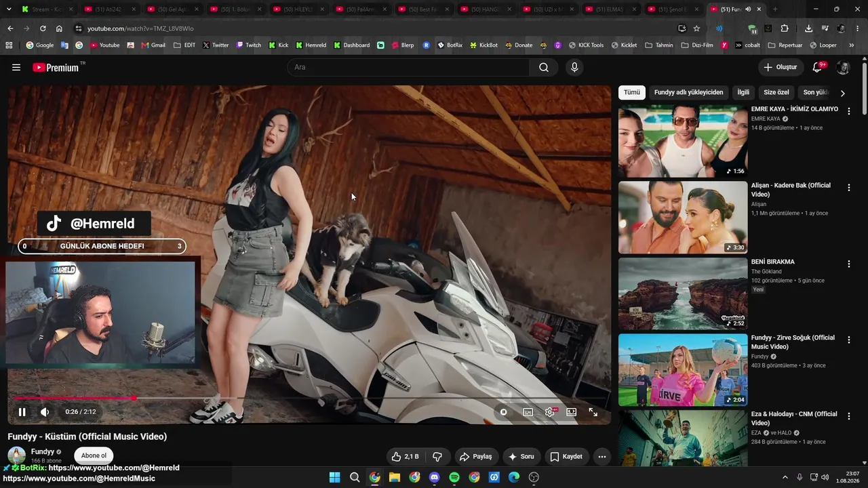The height and width of the screenshot is (488, 868).
Task: Select the Tümü filter chip
Action: point(632,92)
